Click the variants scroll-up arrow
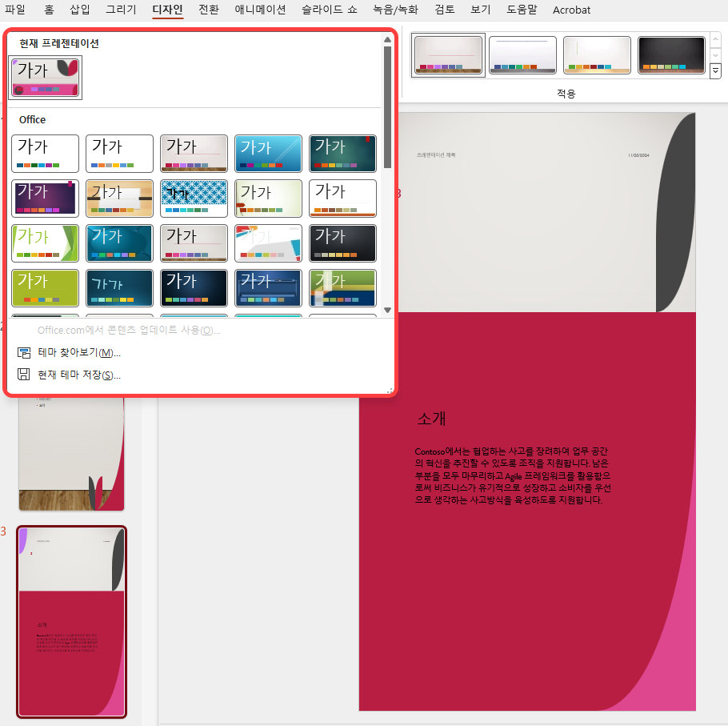 coord(716,38)
